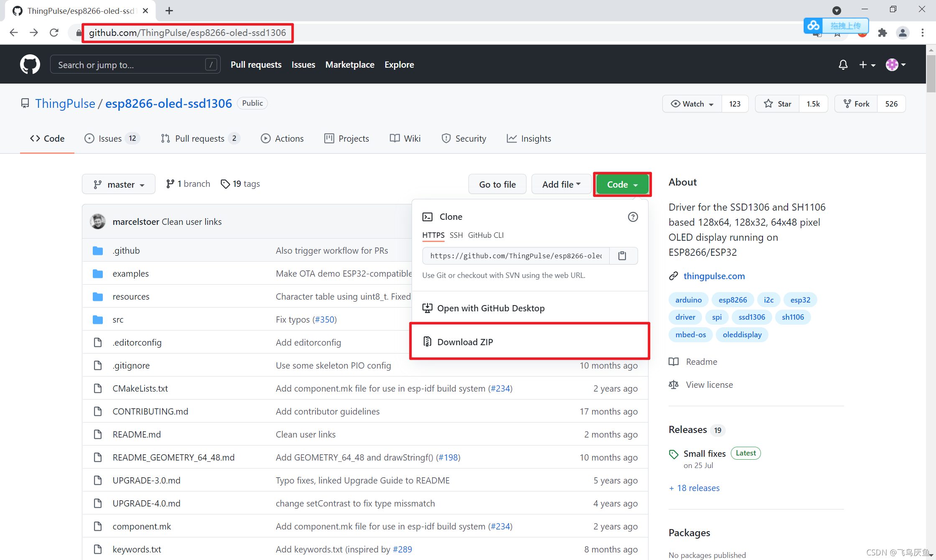The image size is (936, 560).
Task: Reload the page with refresh icon
Action: pyautogui.click(x=54, y=33)
